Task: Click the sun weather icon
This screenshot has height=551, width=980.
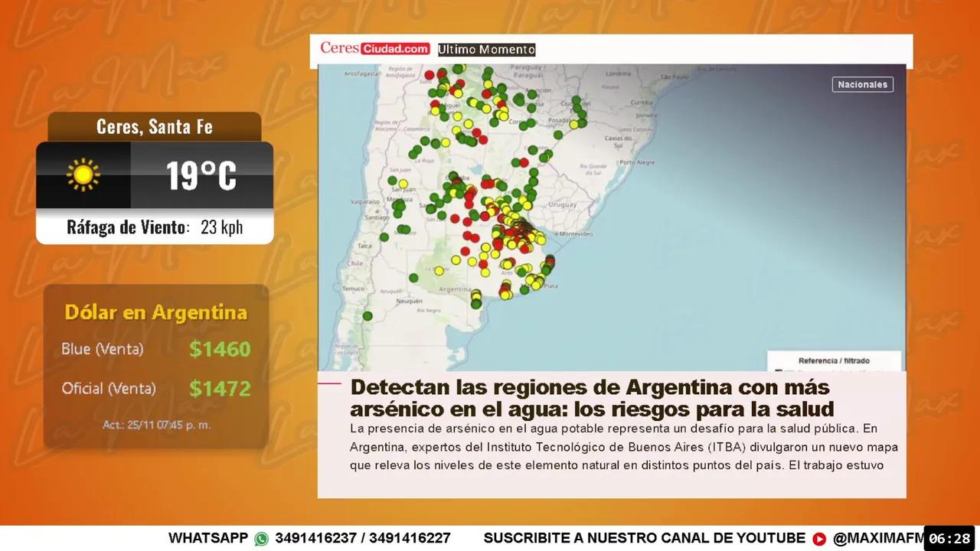Action: point(83,175)
